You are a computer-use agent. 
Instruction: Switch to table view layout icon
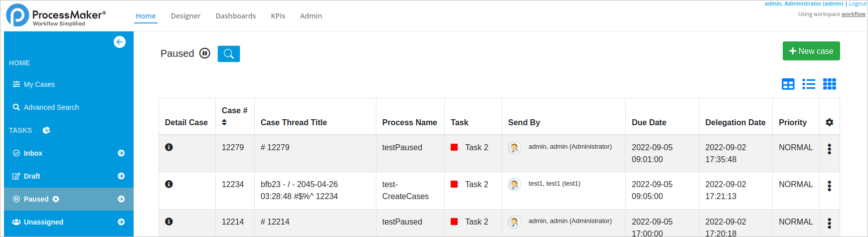788,84
